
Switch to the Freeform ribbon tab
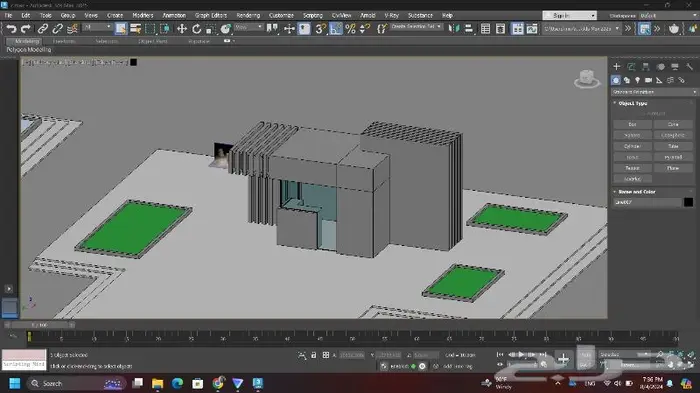click(64, 41)
